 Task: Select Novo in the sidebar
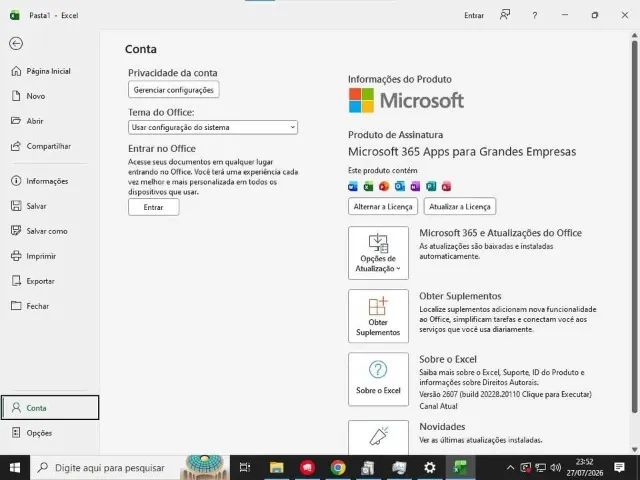[x=28, y=96]
